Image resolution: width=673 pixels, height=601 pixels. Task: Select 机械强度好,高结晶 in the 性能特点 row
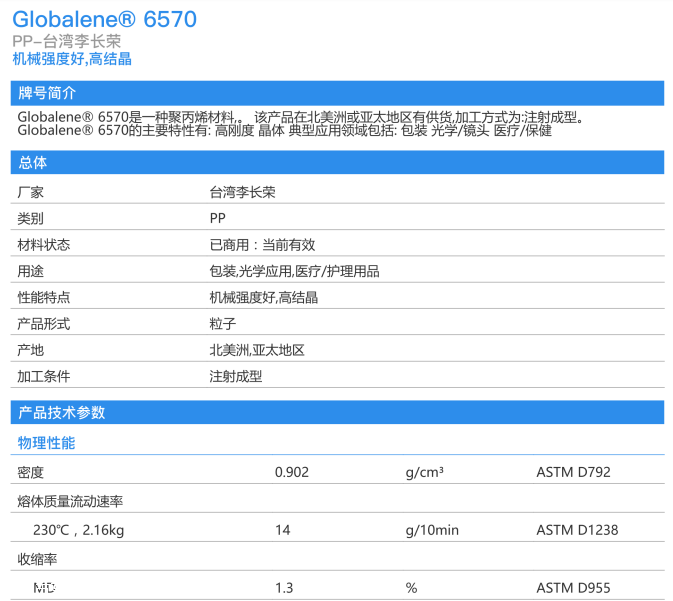tap(264, 297)
